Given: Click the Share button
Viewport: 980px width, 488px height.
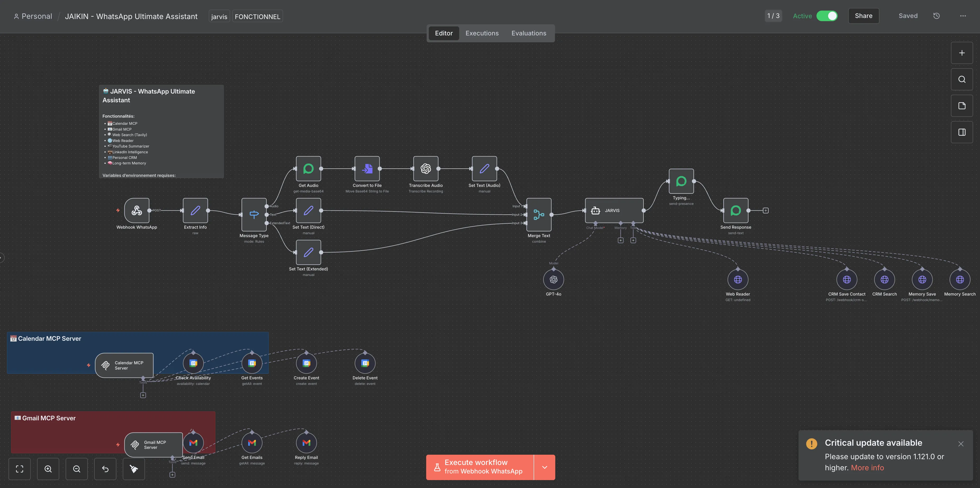Looking at the screenshot, I should [863, 16].
